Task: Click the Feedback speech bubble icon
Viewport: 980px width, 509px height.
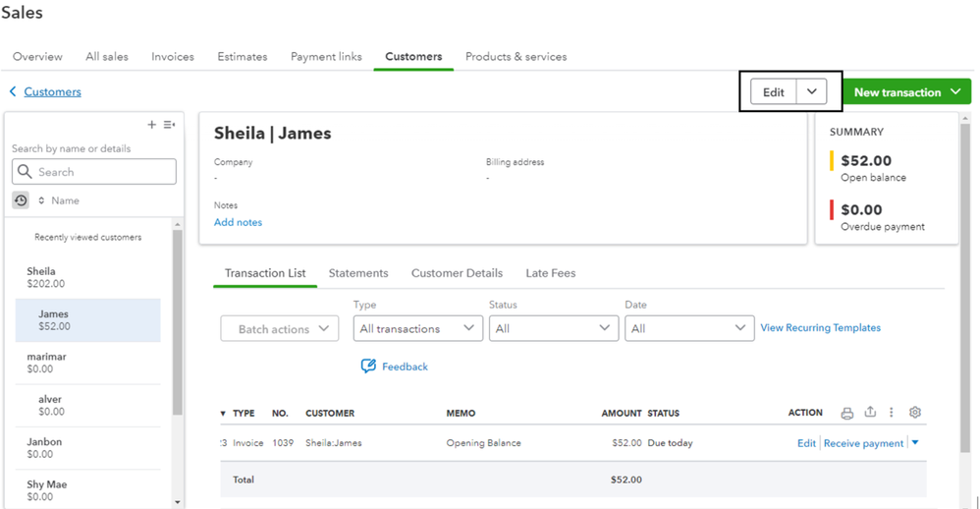Action: tap(368, 367)
